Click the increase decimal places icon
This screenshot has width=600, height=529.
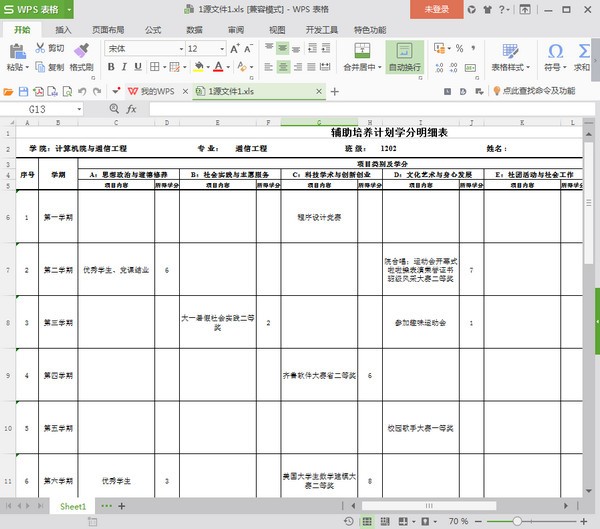pyautogui.click(x=439, y=68)
